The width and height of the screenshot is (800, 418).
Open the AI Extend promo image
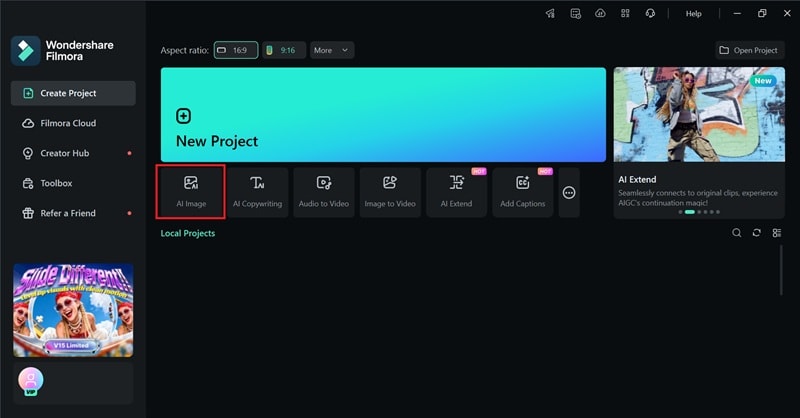click(x=699, y=115)
